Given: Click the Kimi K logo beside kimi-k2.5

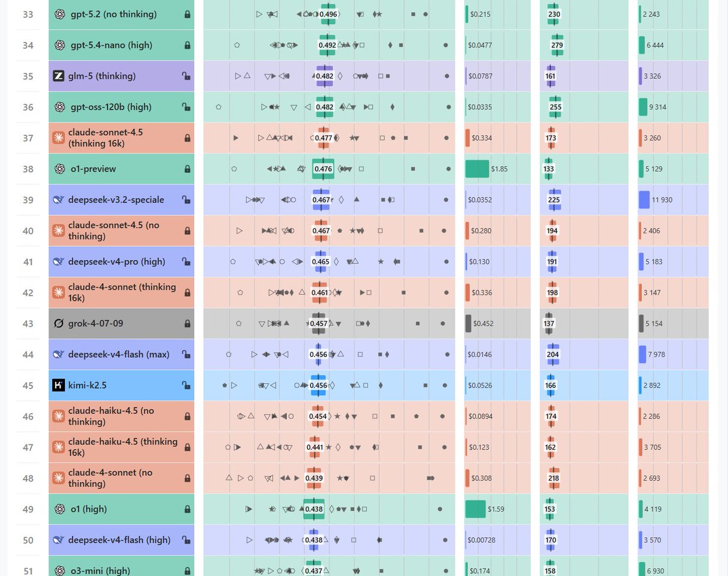Looking at the screenshot, I should pyautogui.click(x=59, y=385).
